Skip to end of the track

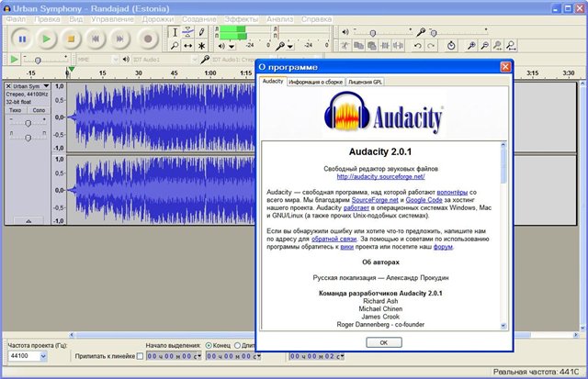[x=120, y=39]
